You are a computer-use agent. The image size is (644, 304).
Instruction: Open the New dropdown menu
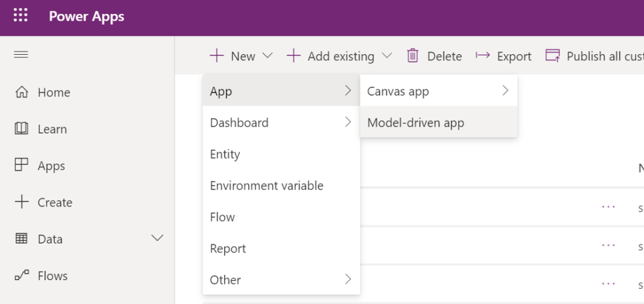tap(241, 56)
